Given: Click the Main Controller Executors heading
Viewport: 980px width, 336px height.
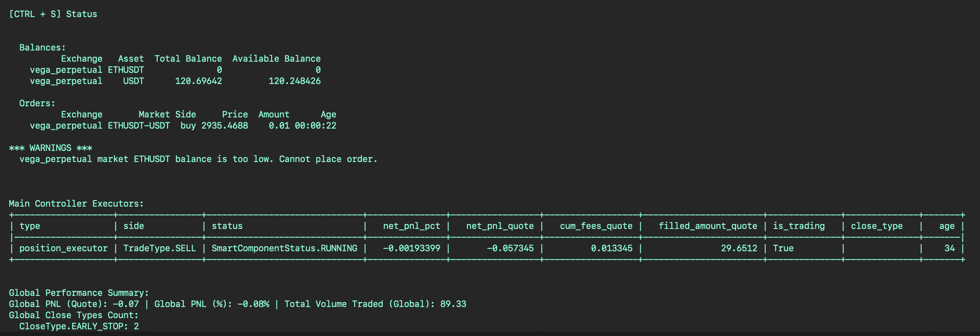Looking at the screenshot, I should pos(76,204).
